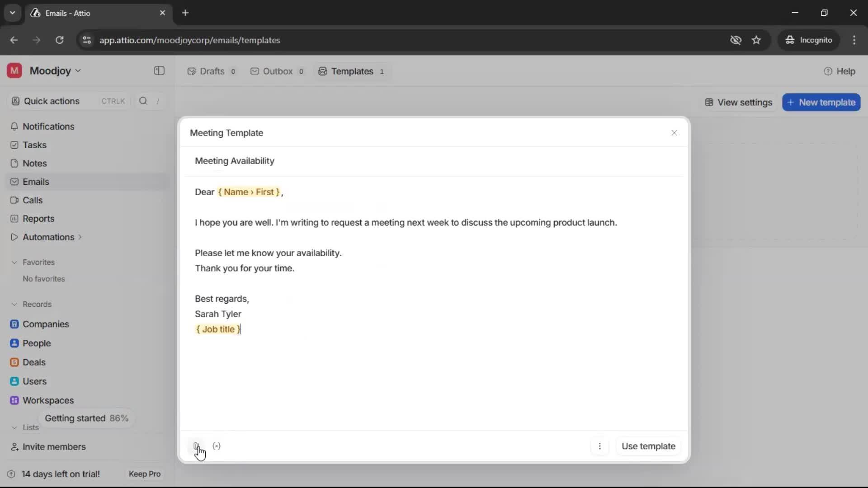868x488 pixels.
Task: Collapse the Records section
Action: [14, 304]
